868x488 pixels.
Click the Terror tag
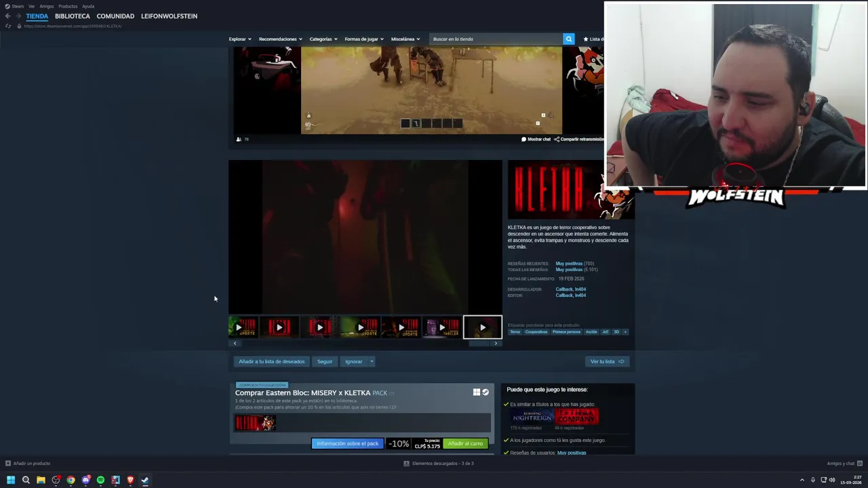point(515,332)
